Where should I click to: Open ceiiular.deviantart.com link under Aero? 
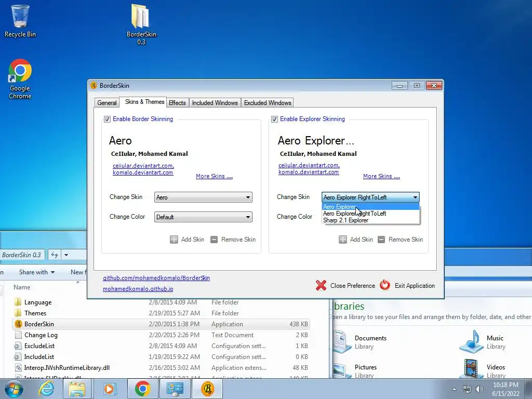pyautogui.click(x=143, y=166)
